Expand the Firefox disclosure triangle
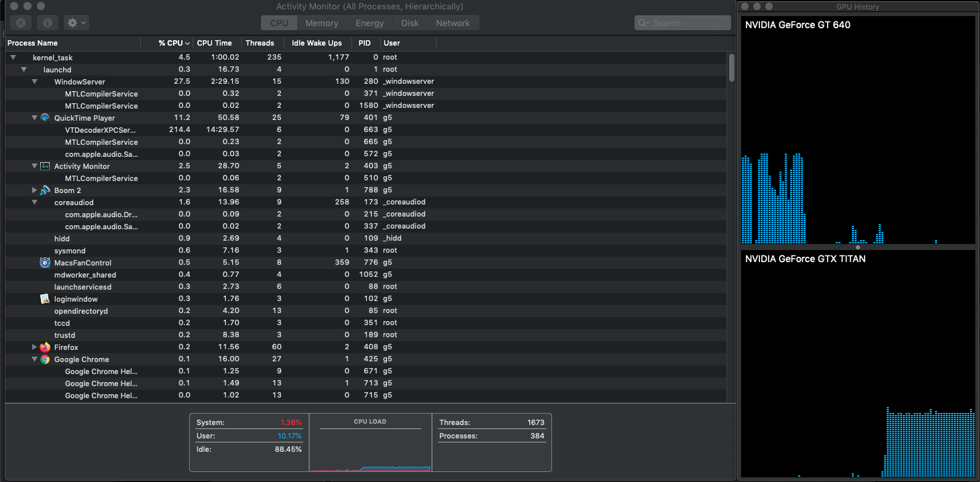Screen dimensions: 980x482 tap(34, 347)
